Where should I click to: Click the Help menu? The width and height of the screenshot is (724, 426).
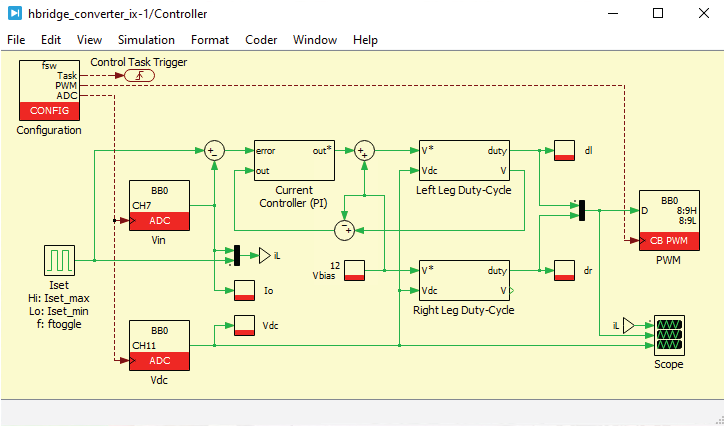(x=365, y=40)
